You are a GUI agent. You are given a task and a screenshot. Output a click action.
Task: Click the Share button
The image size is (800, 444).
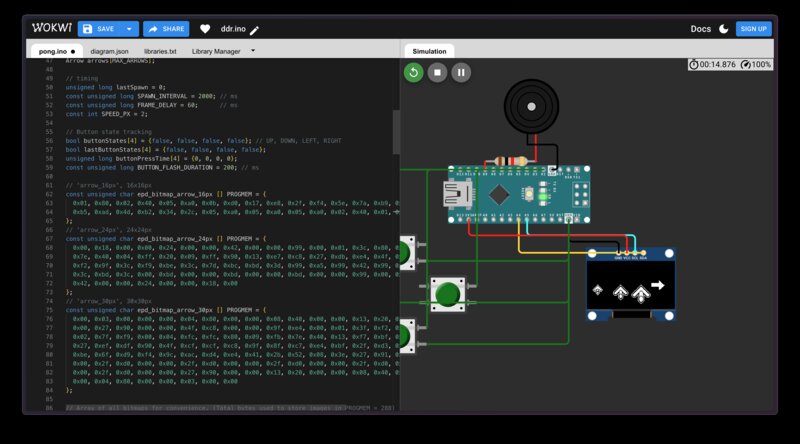(x=168, y=29)
